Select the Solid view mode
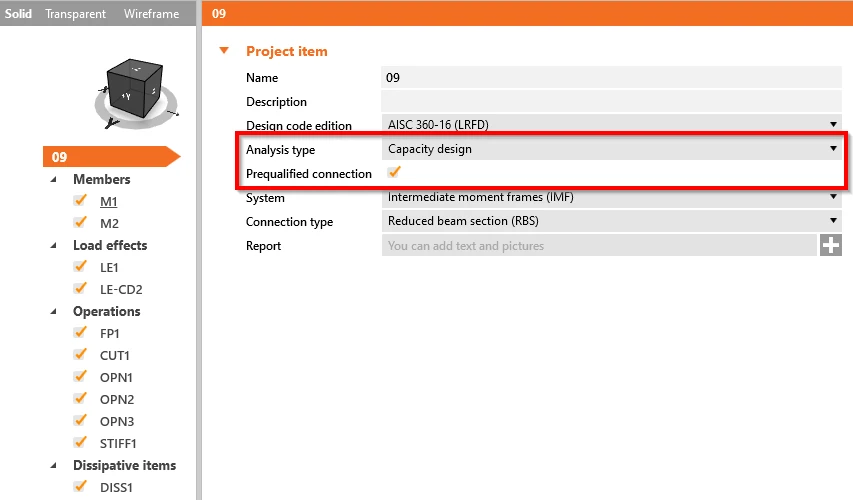Image resolution: width=853 pixels, height=500 pixels. tap(18, 14)
